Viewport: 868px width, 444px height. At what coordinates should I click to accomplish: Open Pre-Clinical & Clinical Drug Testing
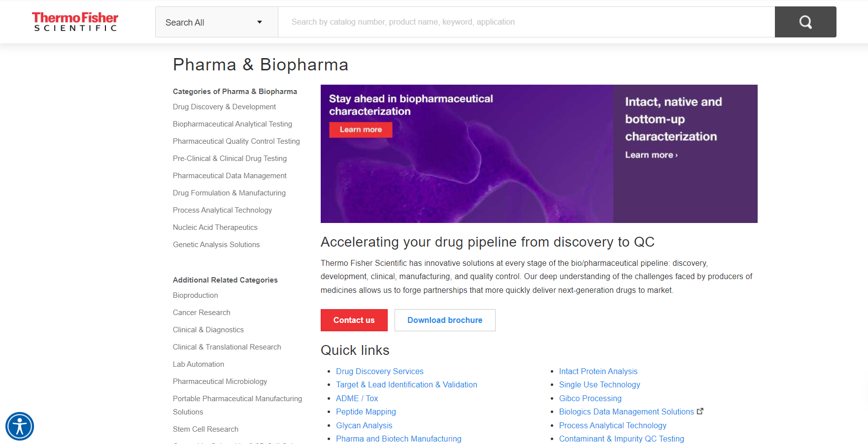(230, 159)
